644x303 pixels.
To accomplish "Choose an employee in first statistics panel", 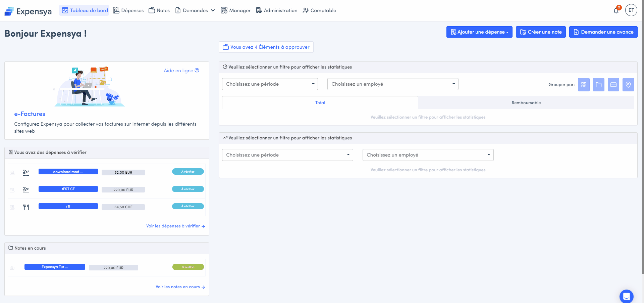I will point(393,84).
